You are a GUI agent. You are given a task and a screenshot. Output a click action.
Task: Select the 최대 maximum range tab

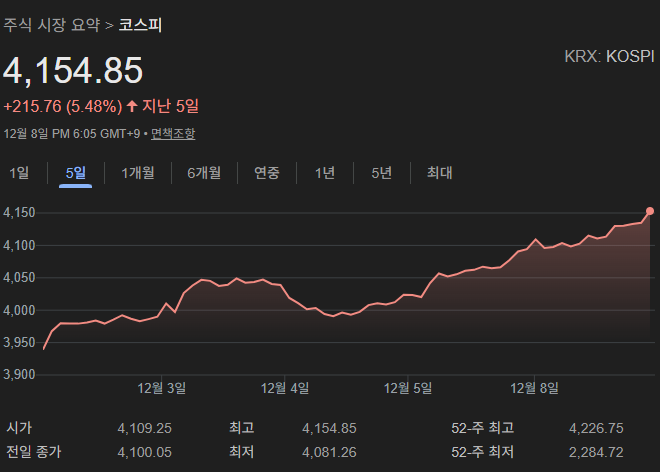click(x=440, y=173)
